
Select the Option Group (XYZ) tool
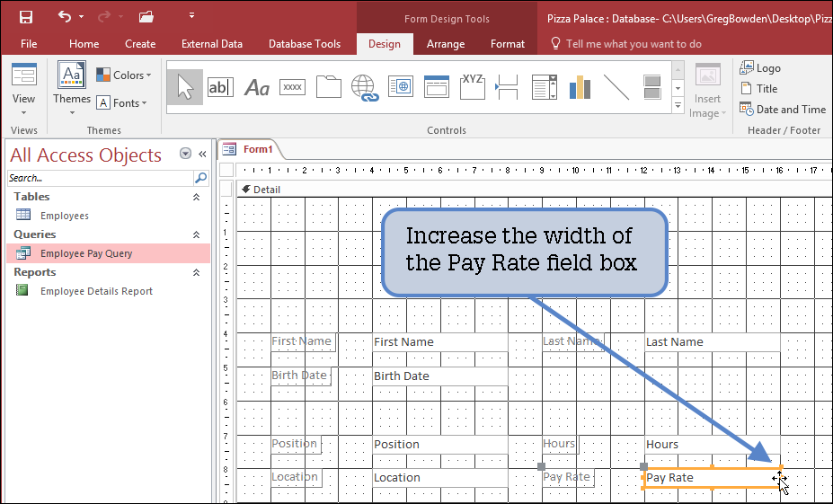tap(473, 86)
